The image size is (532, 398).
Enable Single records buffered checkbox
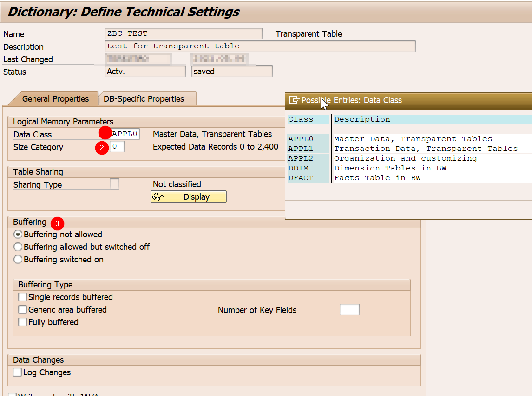pos(22,297)
